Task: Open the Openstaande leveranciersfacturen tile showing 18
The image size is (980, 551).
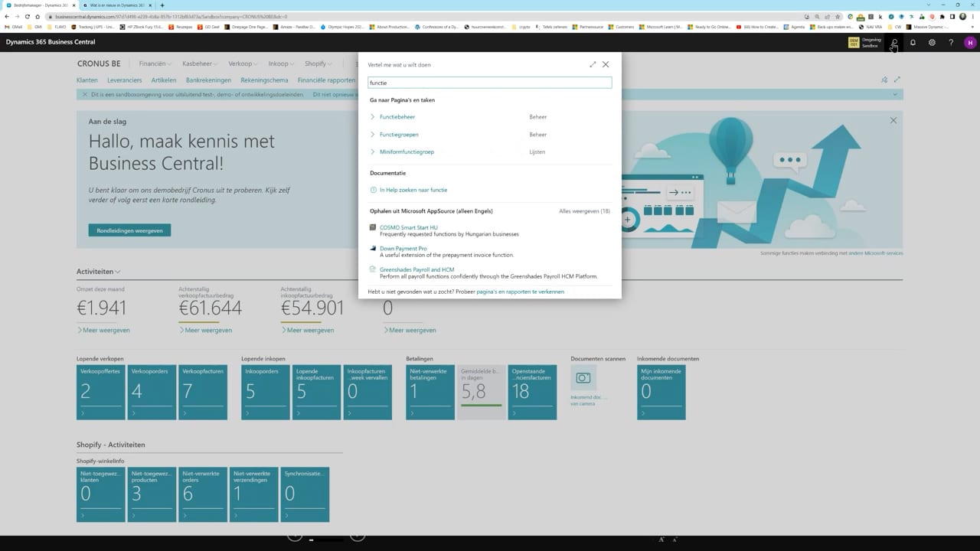Action: tap(532, 393)
